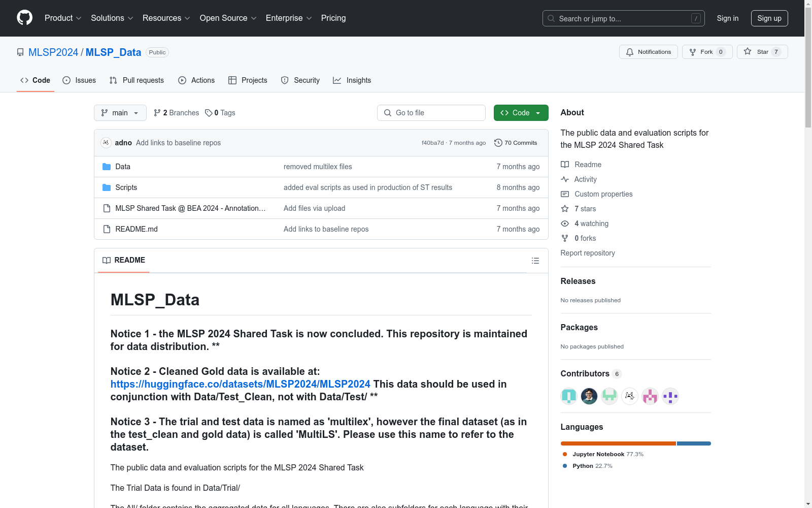This screenshot has height=508, width=812.
Task: Open the README.md file name
Action: (x=137, y=229)
